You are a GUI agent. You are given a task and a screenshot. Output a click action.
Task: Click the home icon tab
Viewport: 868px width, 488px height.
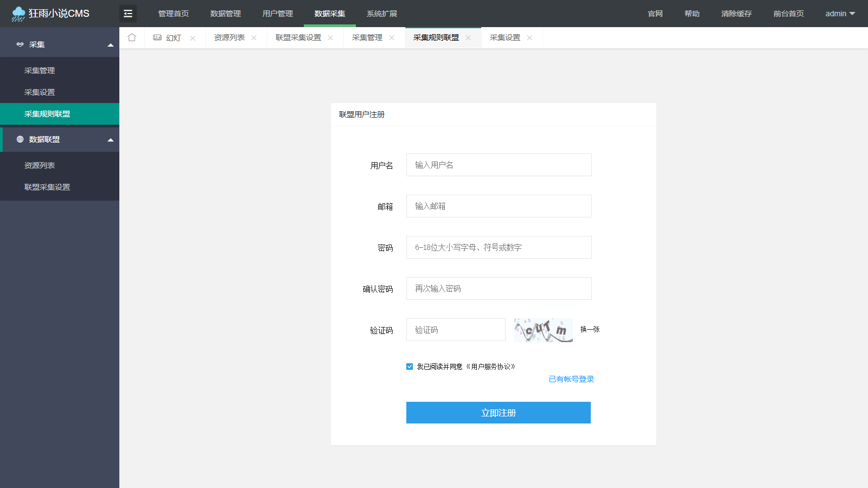[x=132, y=37]
